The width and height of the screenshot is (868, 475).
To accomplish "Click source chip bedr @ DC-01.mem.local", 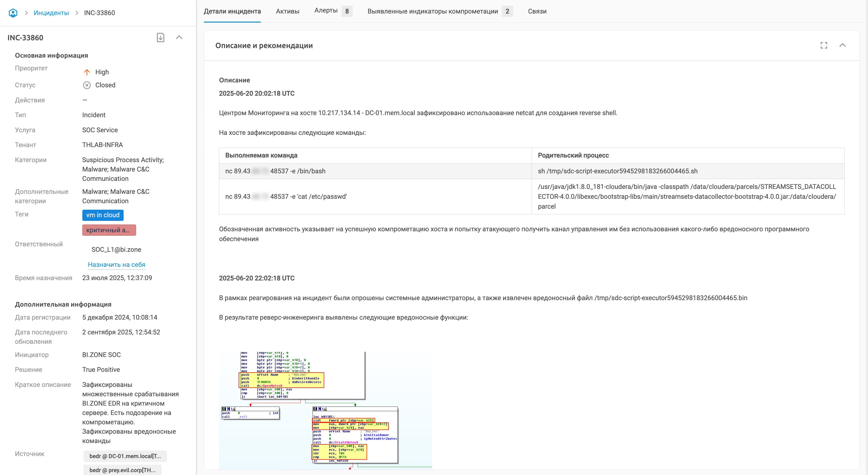I will (125, 456).
